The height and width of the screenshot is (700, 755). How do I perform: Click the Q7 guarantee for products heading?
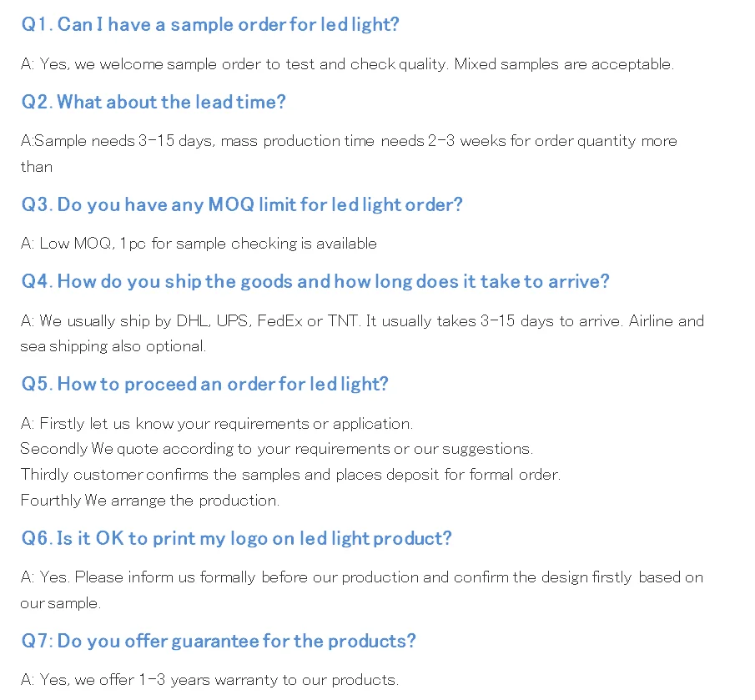pyautogui.click(x=219, y=642)
